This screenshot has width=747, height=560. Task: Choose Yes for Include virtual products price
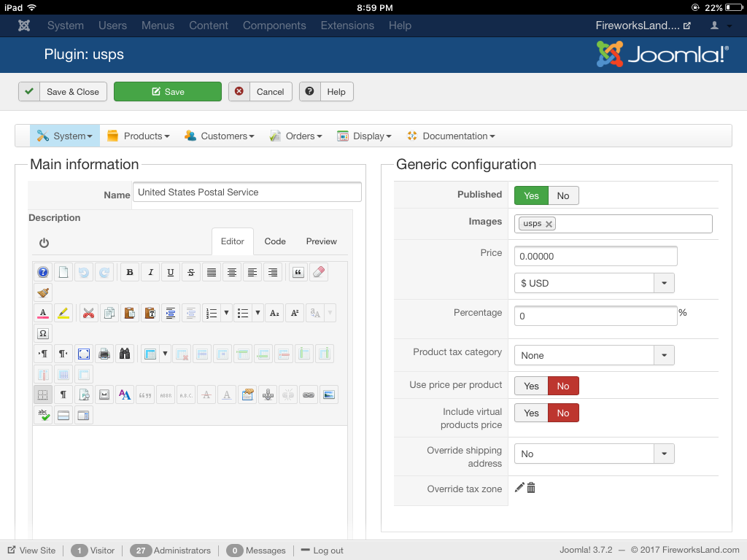coord(531,413)
